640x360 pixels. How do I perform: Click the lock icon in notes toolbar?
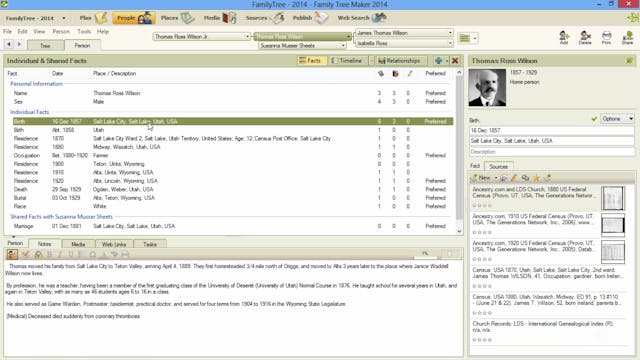click(38, 255)
